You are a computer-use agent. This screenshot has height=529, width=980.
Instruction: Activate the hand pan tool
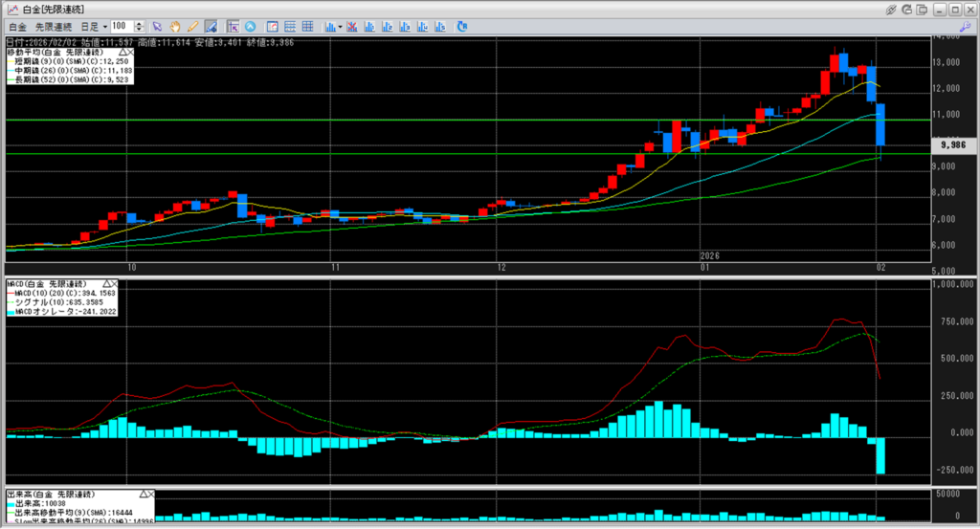point(175,27)
